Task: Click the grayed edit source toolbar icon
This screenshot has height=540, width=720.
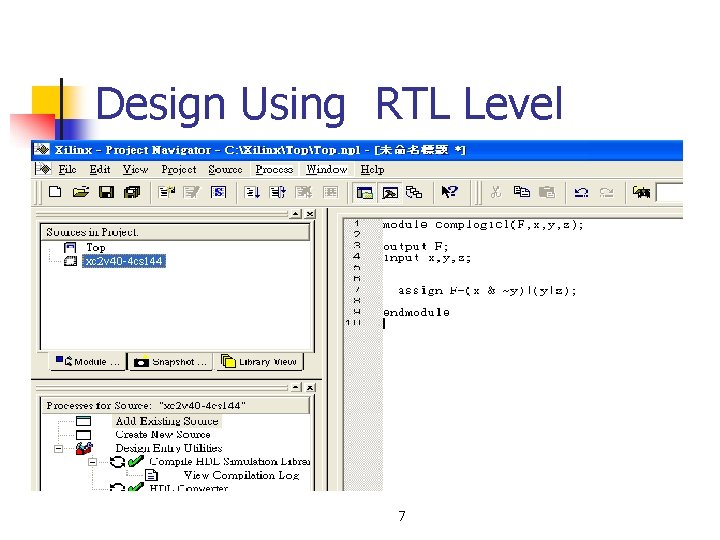Action: coord(191,192)
